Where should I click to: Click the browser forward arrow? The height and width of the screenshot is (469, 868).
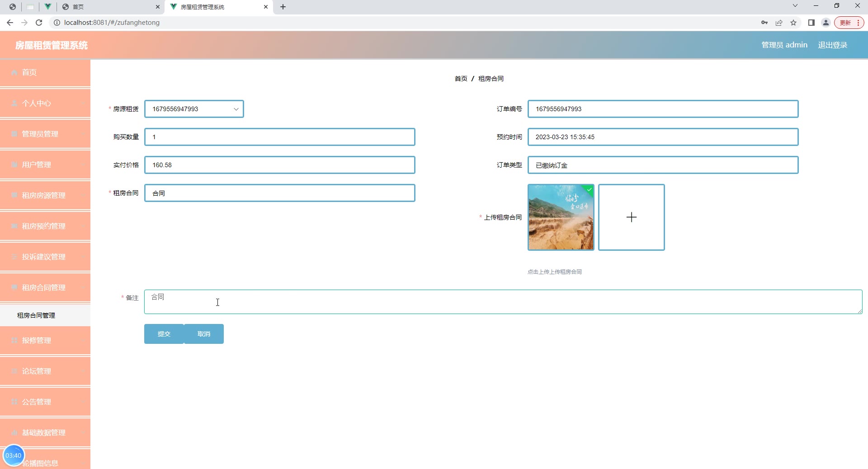tap(24, 23)
